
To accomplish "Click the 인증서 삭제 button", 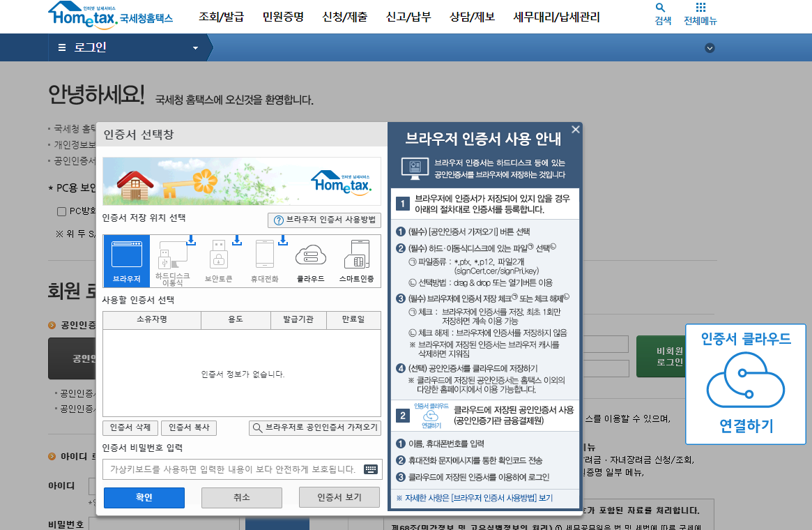I will [130, 427].
